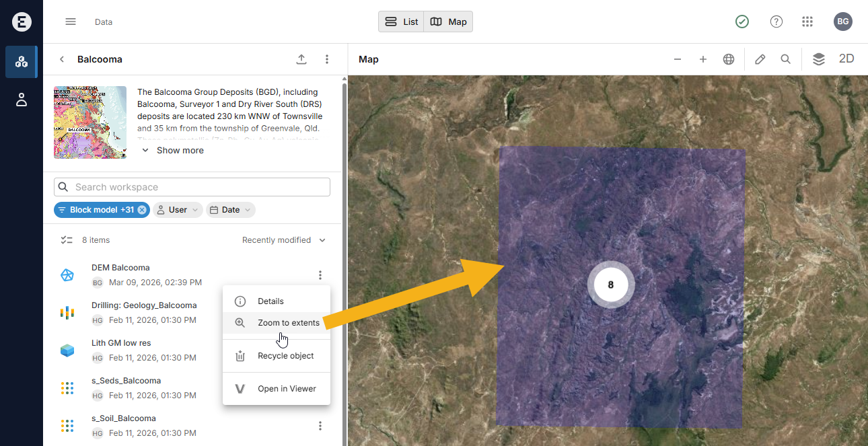Remove the Block model +31 filter
This screenshot has height=446, width=868.
point(142,210)
